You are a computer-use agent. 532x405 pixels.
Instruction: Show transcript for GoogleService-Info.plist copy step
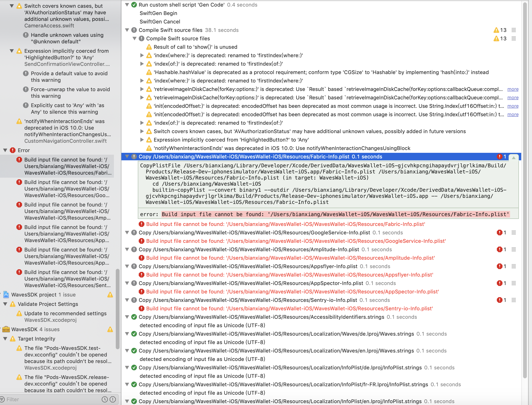coord(514,233)
